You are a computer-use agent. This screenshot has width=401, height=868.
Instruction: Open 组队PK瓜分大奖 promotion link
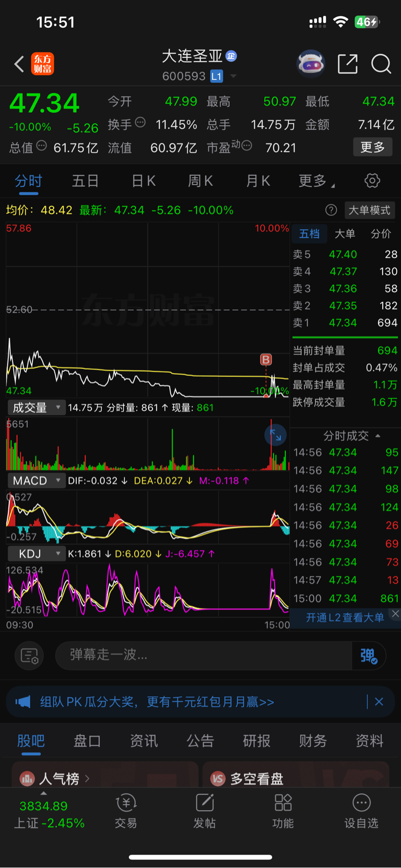(157, 702)
